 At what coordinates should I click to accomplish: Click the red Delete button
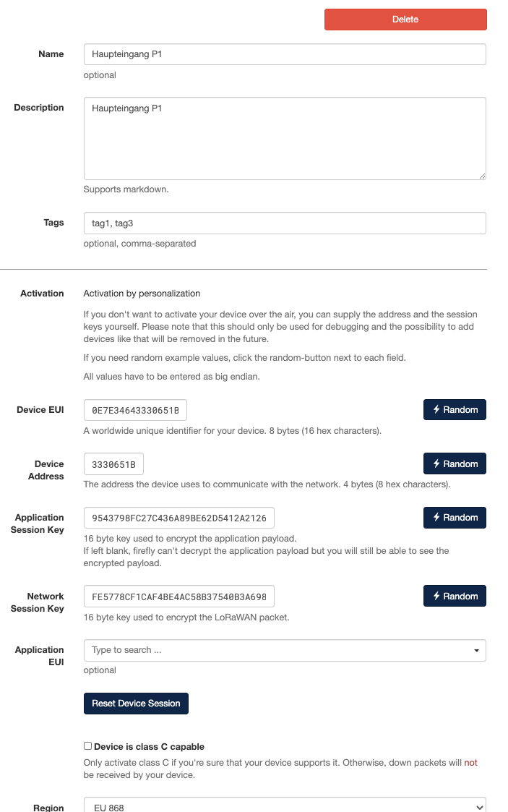(405, 20)
